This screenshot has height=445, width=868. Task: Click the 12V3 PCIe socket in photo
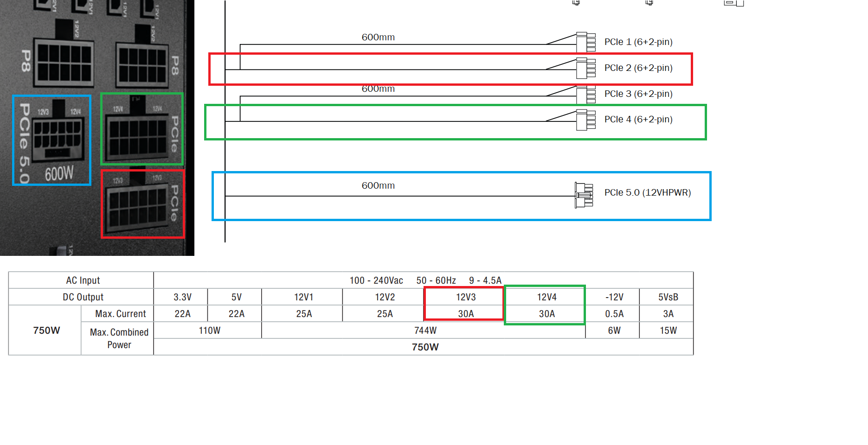point(138,208)
